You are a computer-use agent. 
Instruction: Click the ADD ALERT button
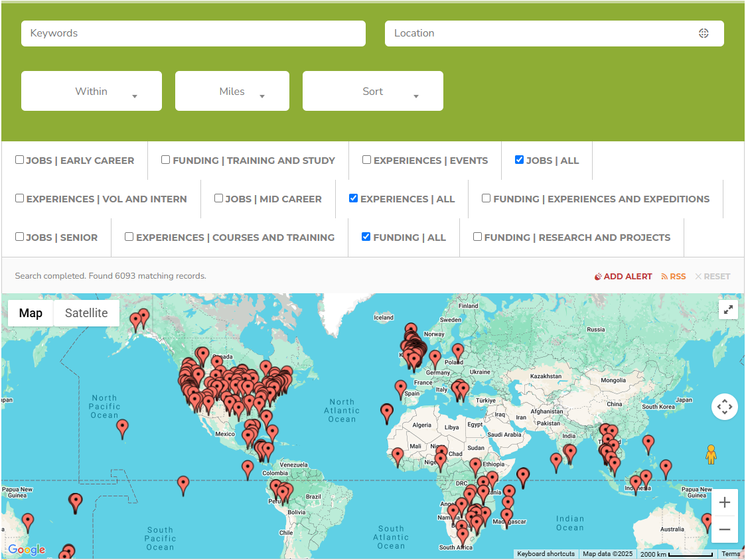tap(623, 276)
